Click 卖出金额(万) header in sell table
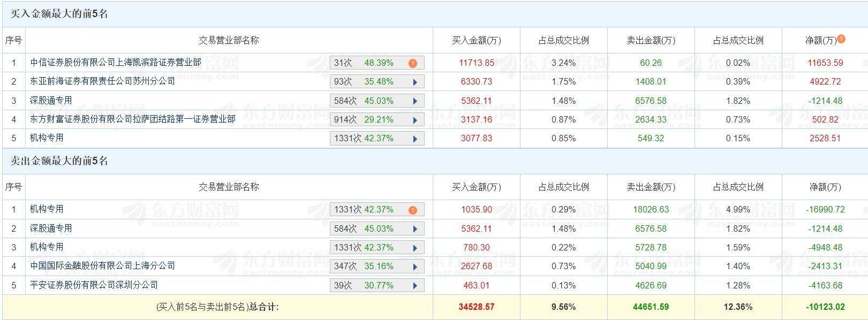The width and height of the screenshot is (868, 320). pyautogui.click(x=651, y=187)
